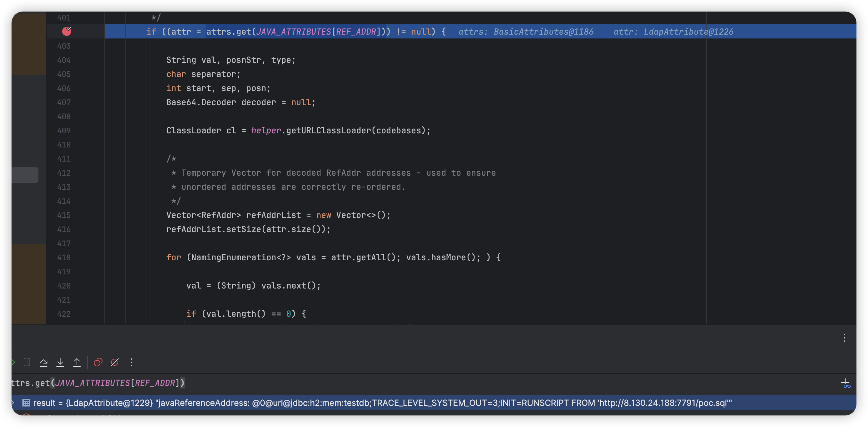The image size is (868, 427).
Task: Open the debug panel options kebab menu at the far right
Action: click(844, 338)
